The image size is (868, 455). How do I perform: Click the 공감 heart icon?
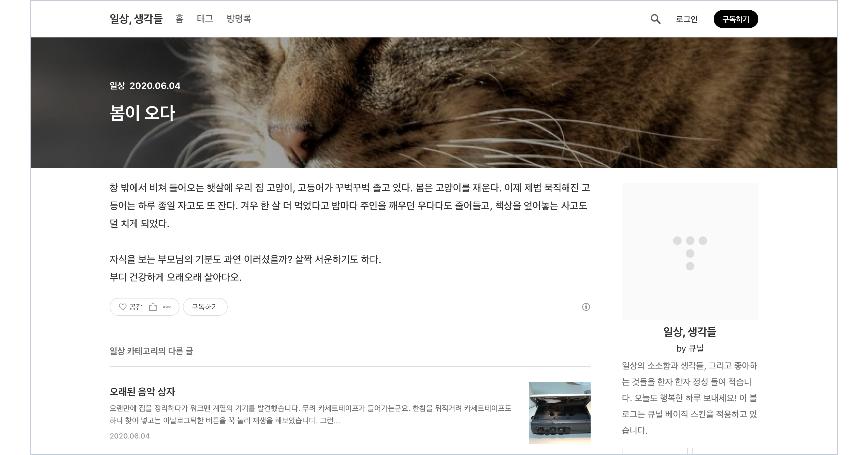[123, 307]
